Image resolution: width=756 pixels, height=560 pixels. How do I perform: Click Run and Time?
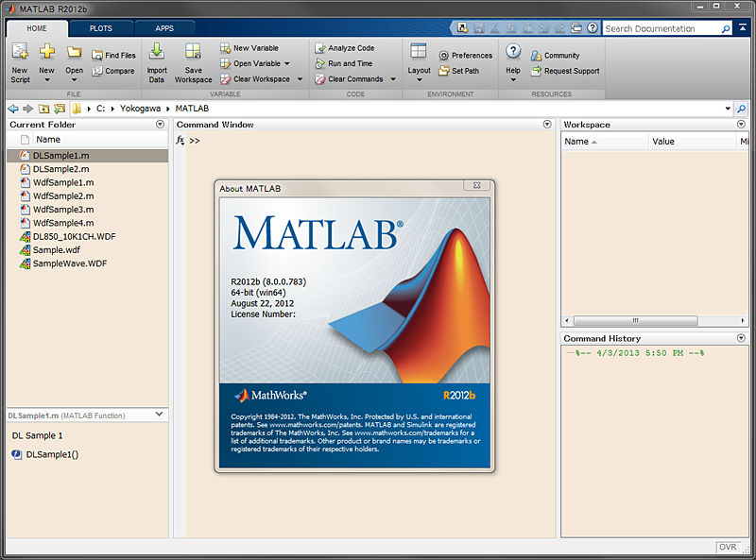point(343,63)
